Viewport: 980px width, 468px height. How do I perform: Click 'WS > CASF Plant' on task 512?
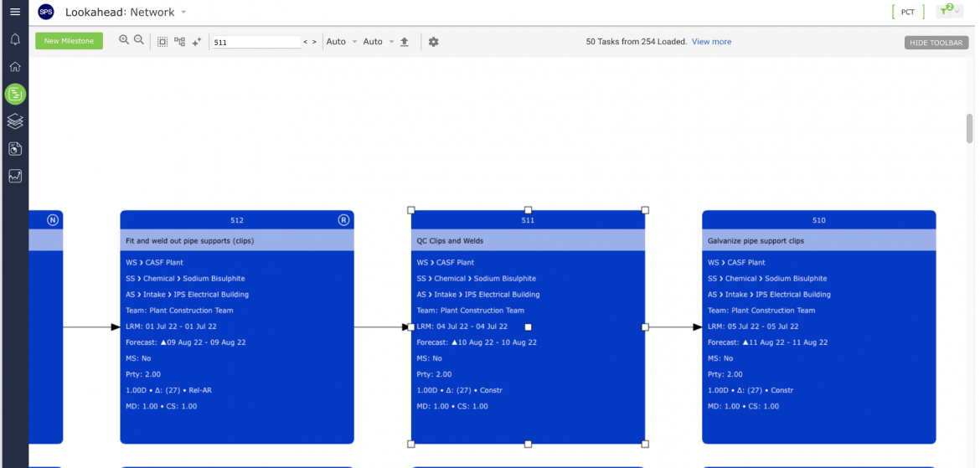pyautogui.click(x=154, y=262)
